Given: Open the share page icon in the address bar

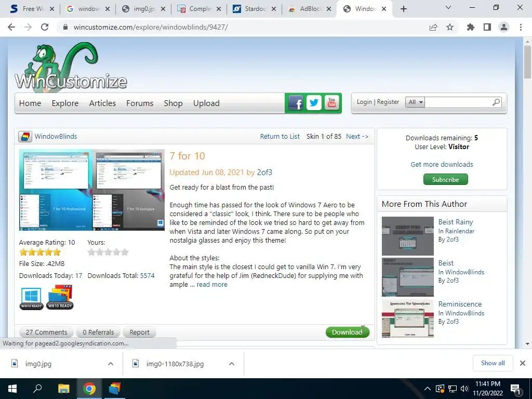Looking at the screenshot, I should [x=433, y=27].
